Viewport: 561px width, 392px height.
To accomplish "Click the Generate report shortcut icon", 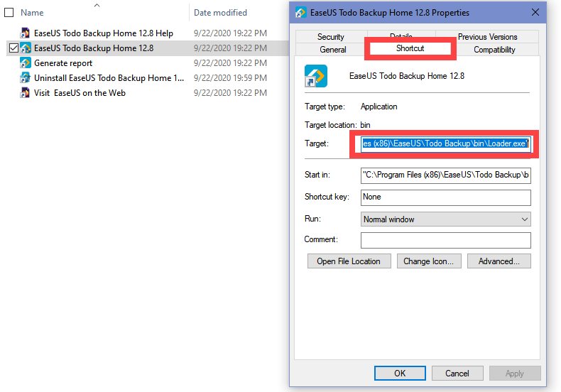I will pyautogui.click(x=25, y=63).
